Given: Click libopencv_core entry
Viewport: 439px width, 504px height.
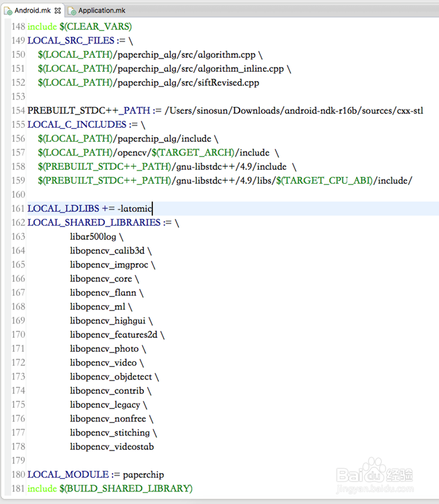Looking at the screenshot, I should tap(101, 279).
